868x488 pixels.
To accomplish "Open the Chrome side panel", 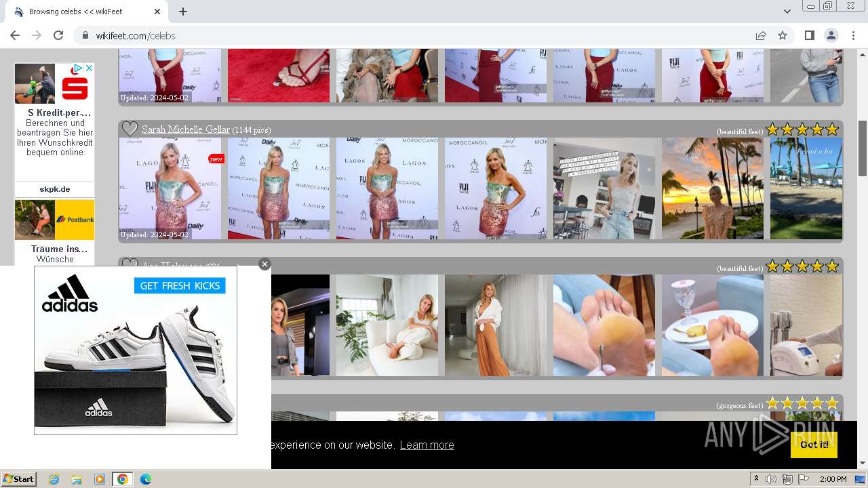I will 809,35.
